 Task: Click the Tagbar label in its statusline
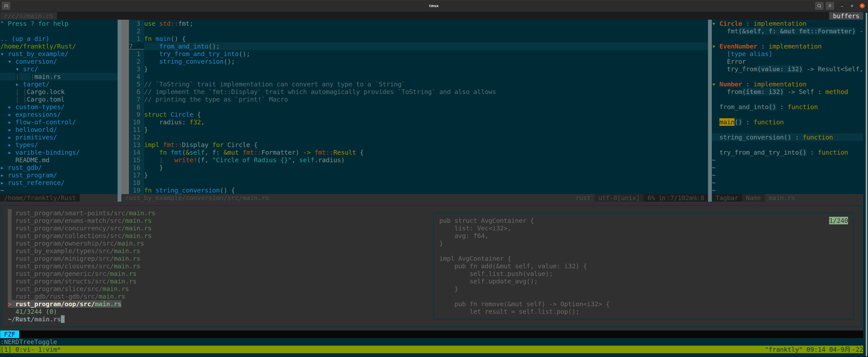[x=726, y=198]
